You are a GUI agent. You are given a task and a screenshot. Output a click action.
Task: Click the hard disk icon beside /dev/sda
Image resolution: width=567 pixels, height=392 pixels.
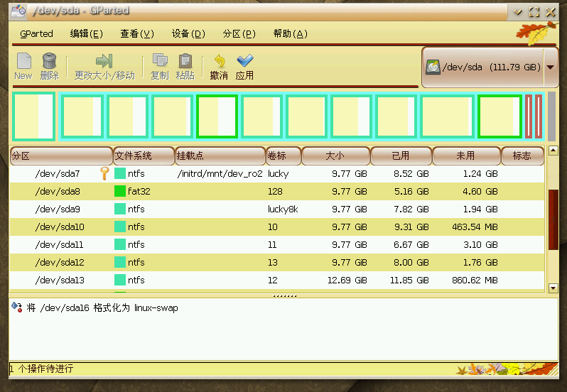coord(433,67)
